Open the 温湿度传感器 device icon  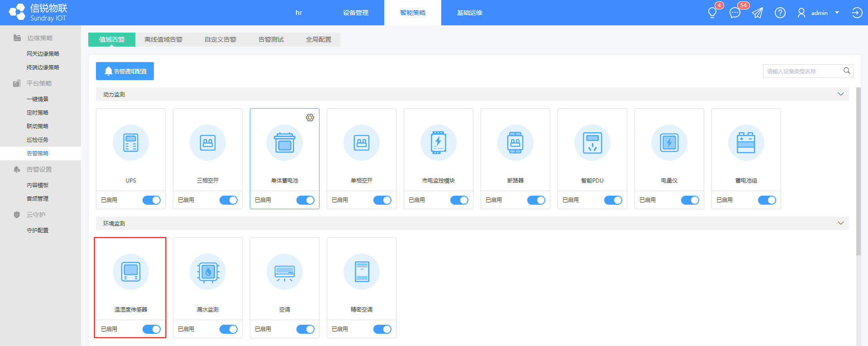coord(131,272)
